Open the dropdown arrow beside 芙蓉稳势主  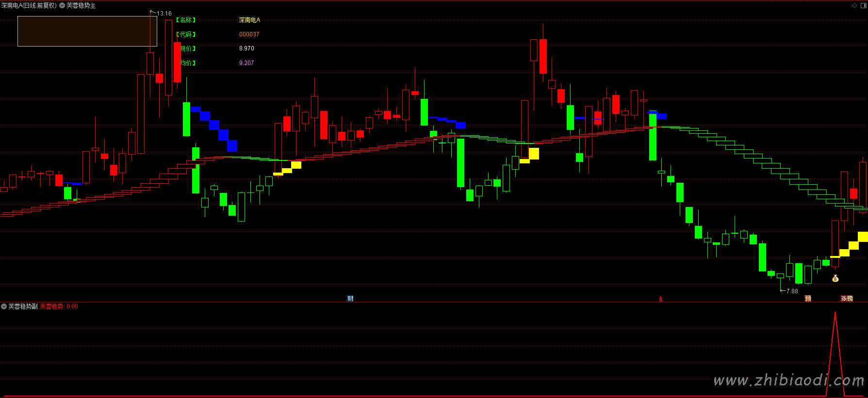coord(62,5)
